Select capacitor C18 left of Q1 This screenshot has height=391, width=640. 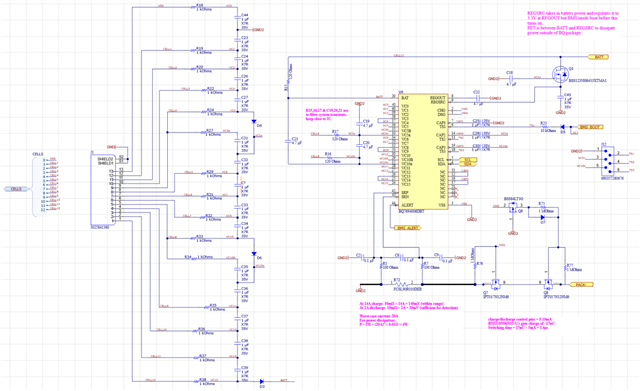pos(510,78)
